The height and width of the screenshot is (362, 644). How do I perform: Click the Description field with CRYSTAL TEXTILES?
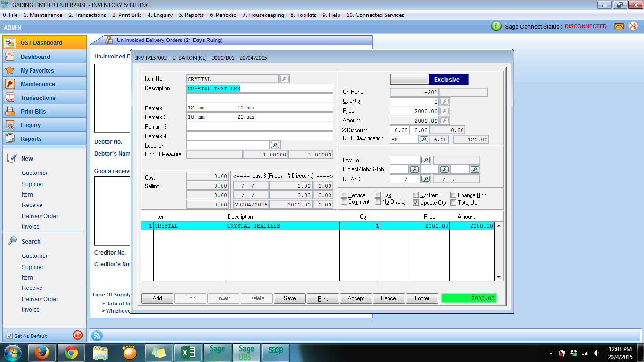(x=260, y=89)
